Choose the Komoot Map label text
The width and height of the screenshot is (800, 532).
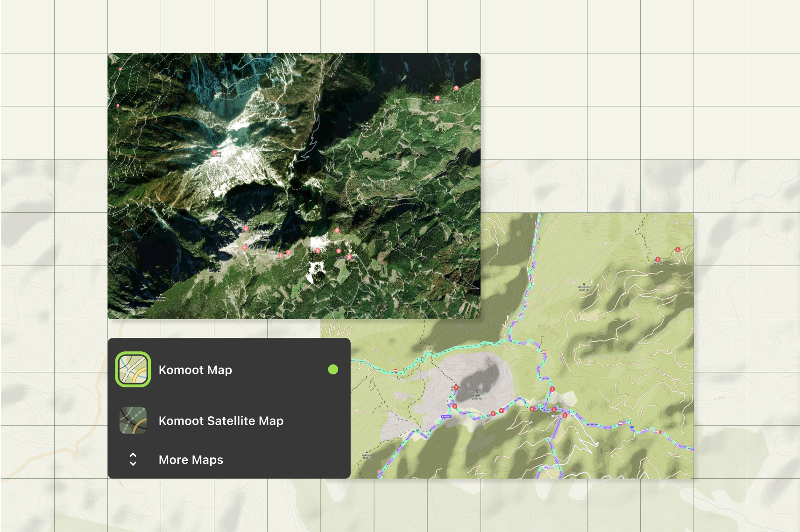(195, 370)
